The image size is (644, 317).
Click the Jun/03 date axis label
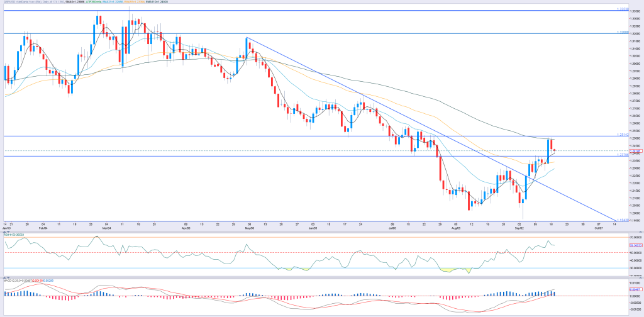pyautogui.click(x=313, y=227)
